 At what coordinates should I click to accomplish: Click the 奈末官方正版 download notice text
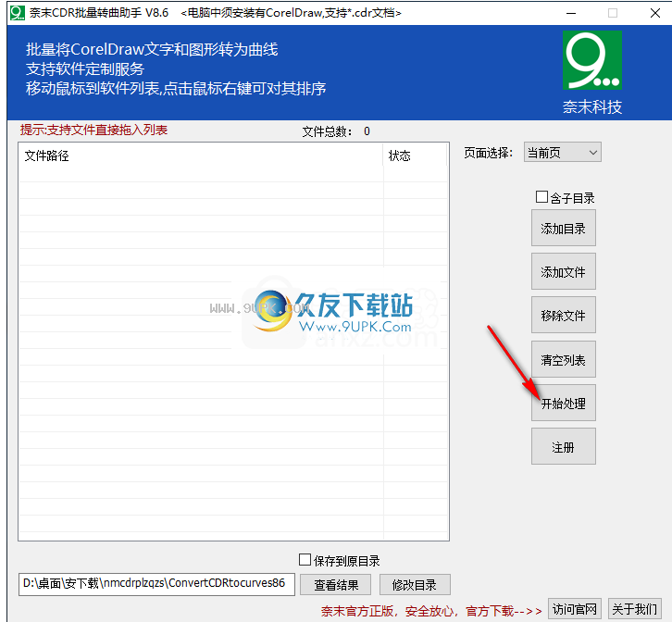click(431, 611)
